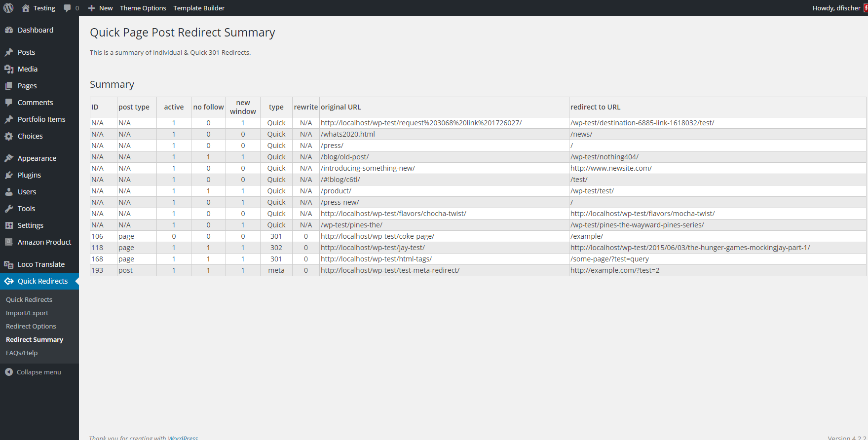
Task: Click the meta type cell
Action: pyautogui.click(x=276, y=270)
